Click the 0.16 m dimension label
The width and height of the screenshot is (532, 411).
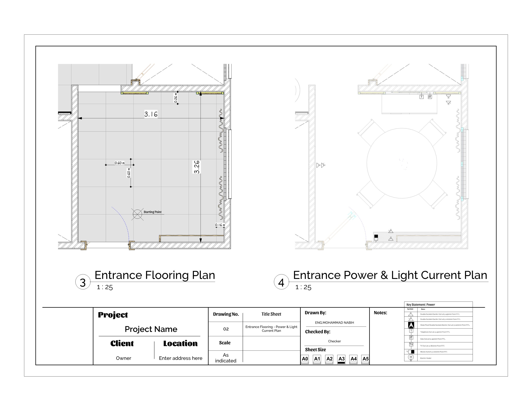pyautogui.click(x=220, y=225)
